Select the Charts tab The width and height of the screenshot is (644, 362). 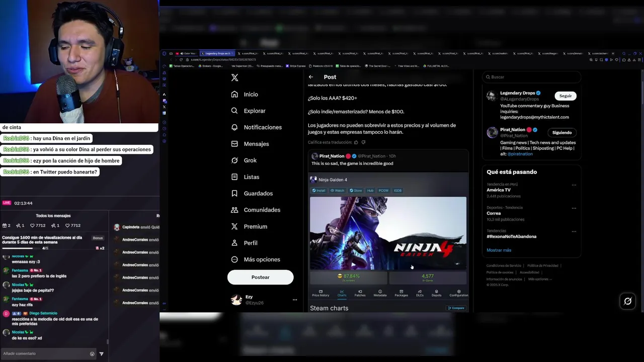[342, 293]
